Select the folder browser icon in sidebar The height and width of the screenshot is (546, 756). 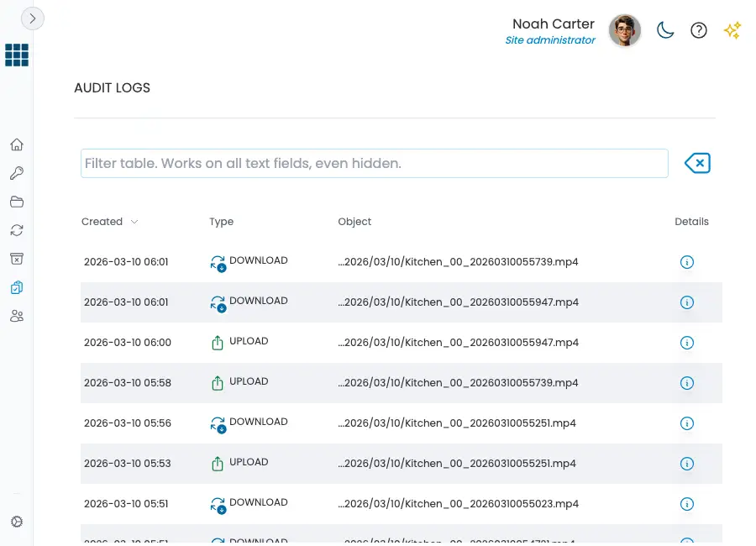[x=17, y=202]
